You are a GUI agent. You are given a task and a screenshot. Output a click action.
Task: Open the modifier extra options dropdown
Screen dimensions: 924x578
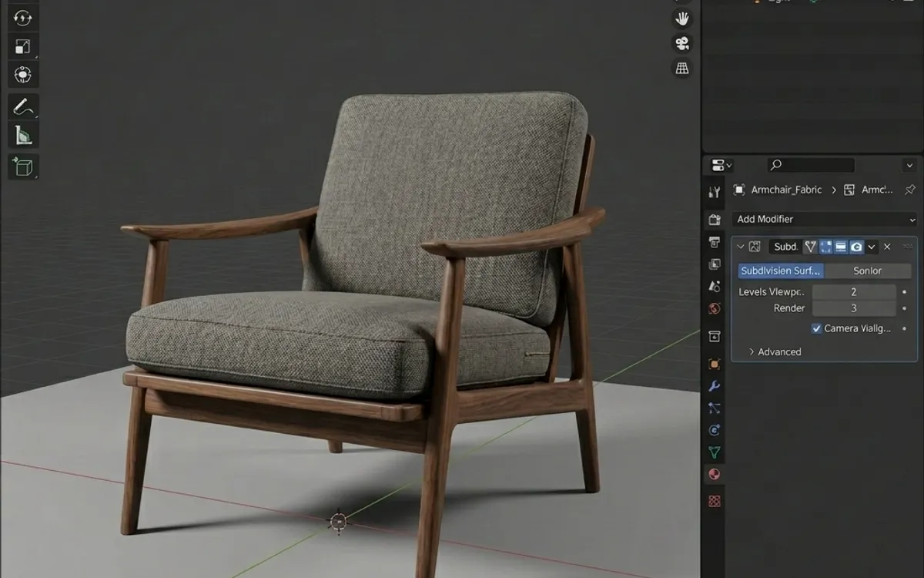[872, 247]
